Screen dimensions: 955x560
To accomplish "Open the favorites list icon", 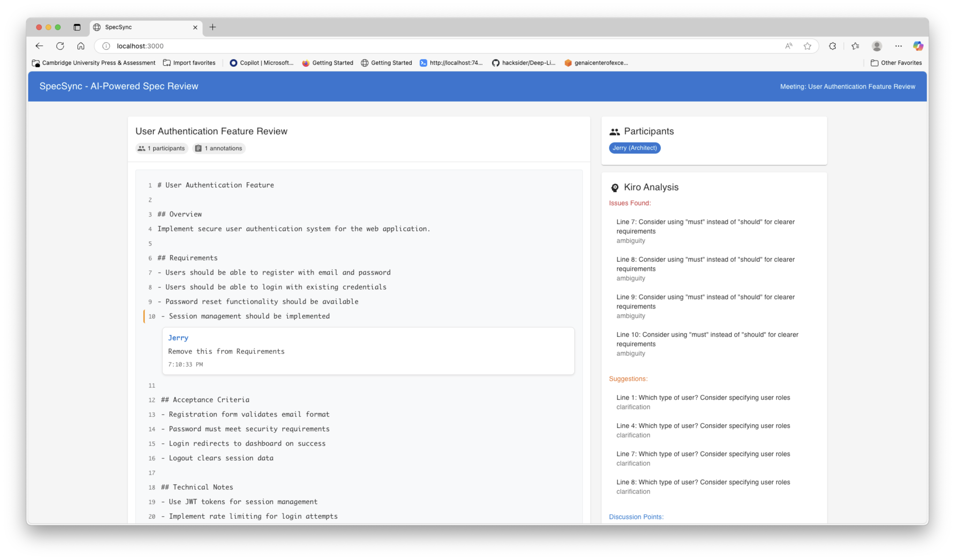I will 855,46.
